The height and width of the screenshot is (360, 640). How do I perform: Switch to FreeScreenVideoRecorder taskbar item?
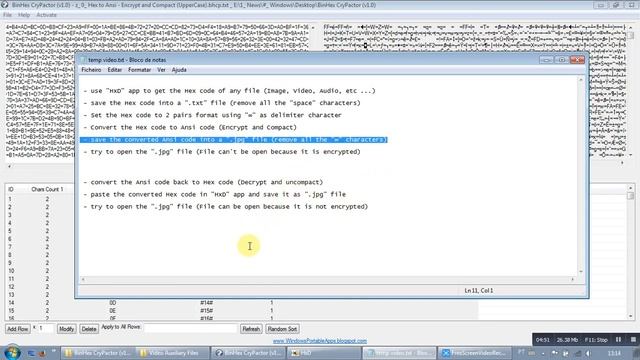pos(475,353)
